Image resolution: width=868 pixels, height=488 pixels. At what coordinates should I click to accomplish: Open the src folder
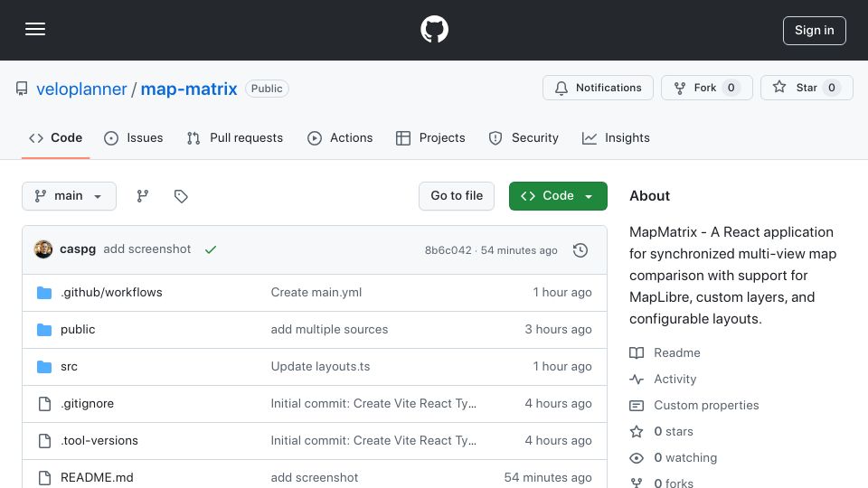69,366
